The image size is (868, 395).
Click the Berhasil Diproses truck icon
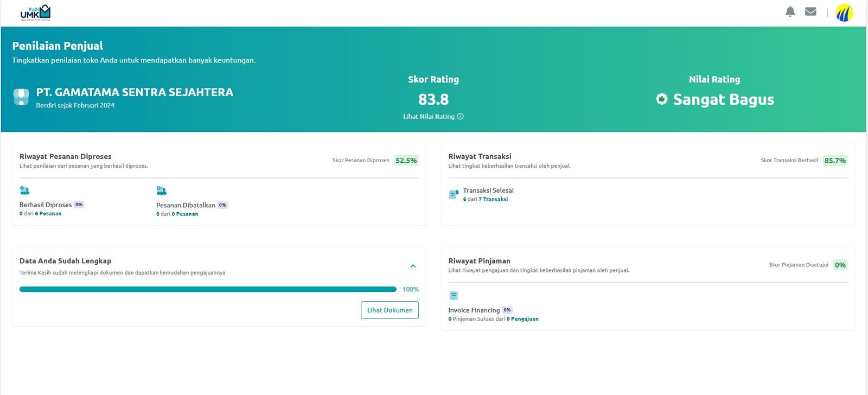pyautogui.click(x=24, y=190)
